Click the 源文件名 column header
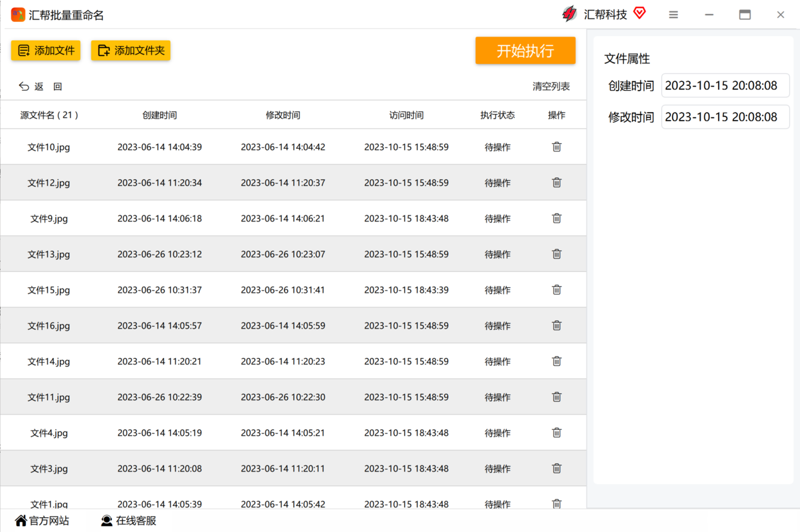The width and height of the screenshot is (800, 532). 49,115
